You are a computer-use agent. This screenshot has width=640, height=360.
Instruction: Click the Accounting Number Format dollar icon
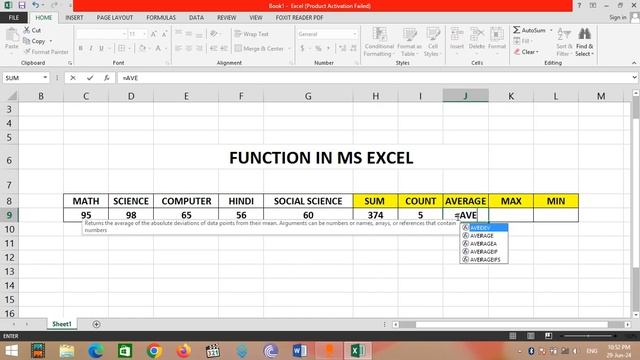click(x=302, y=48)
